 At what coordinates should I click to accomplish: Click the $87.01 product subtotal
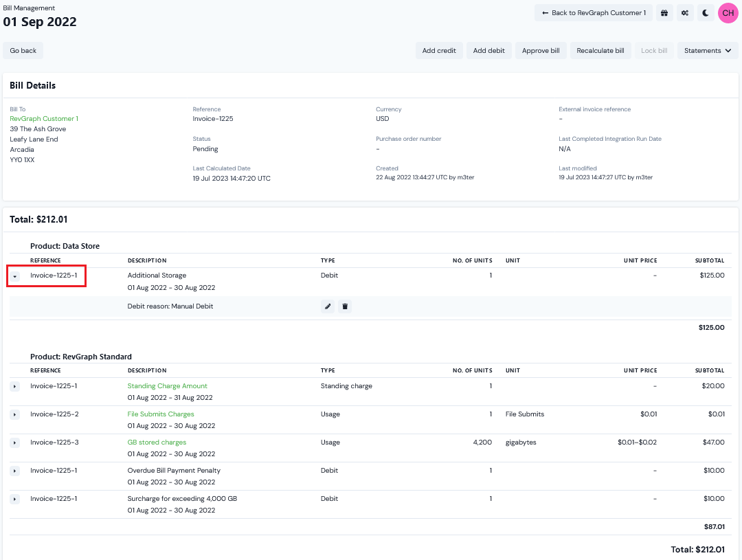coord(714,527)
